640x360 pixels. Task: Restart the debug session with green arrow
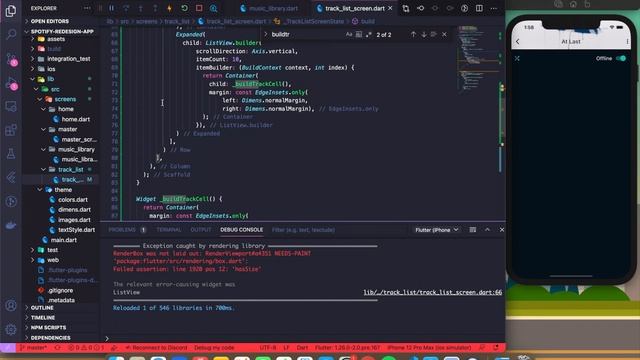click(184, 8)
